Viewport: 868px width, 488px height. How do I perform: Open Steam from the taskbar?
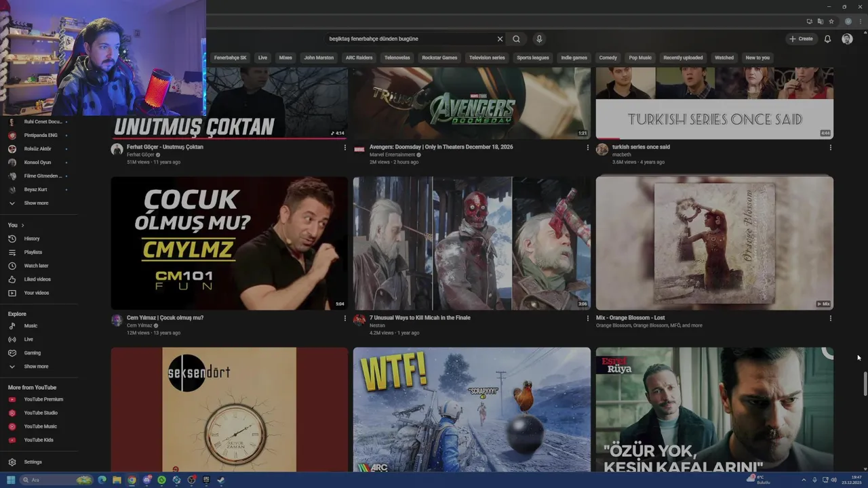pos(220,480)
